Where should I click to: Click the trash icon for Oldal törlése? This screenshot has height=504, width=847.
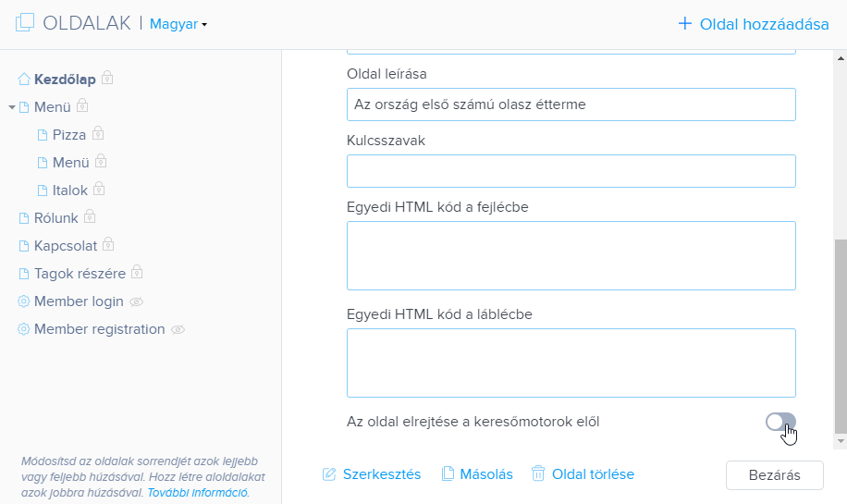tap(538, 473)
